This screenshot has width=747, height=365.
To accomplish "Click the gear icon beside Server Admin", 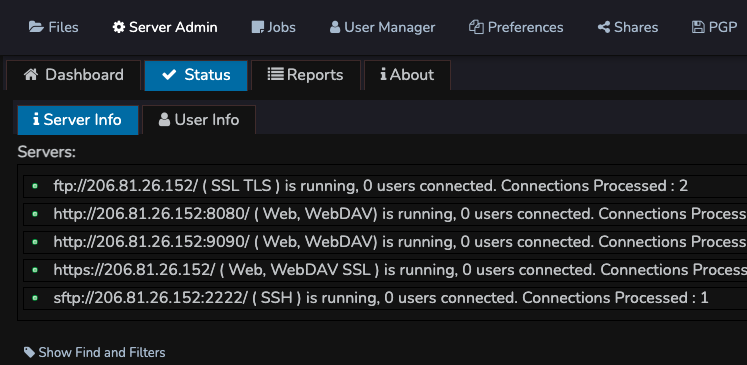I will (119, 27).
